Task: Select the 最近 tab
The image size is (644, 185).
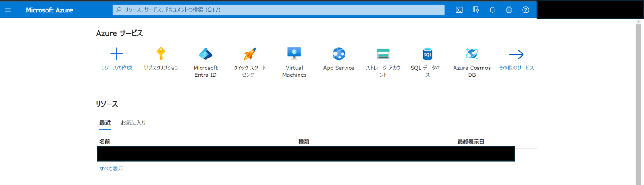Action: 105,122
